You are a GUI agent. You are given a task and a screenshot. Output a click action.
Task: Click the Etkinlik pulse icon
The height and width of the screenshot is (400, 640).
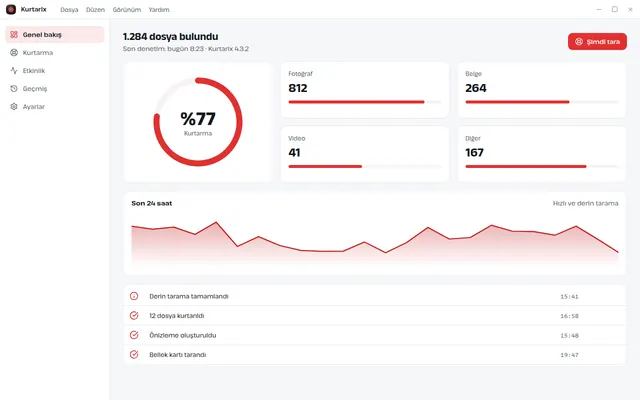coord(14,71)
